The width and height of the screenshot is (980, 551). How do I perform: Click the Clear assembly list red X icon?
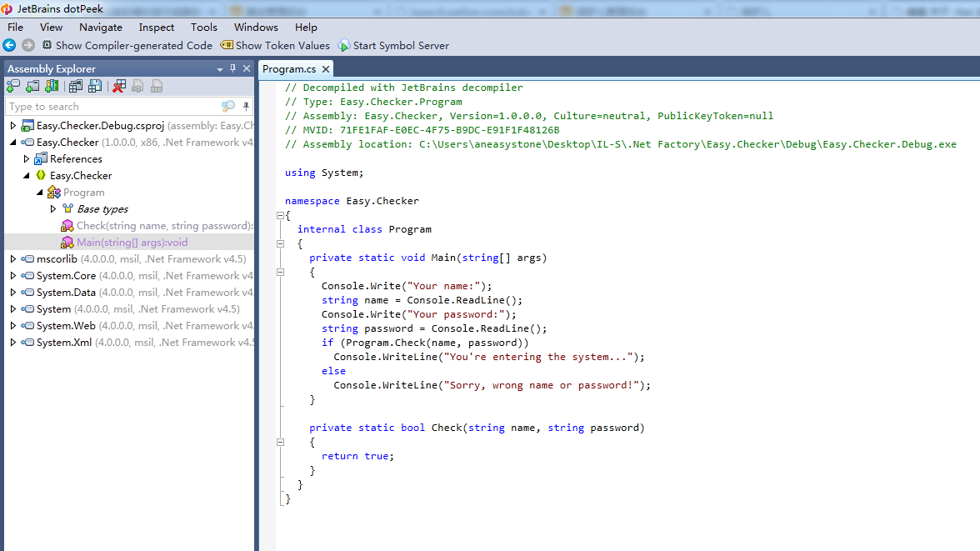118,87
